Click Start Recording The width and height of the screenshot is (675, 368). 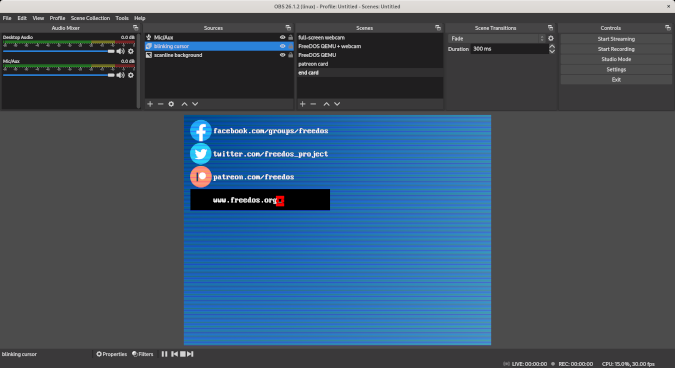616,49
